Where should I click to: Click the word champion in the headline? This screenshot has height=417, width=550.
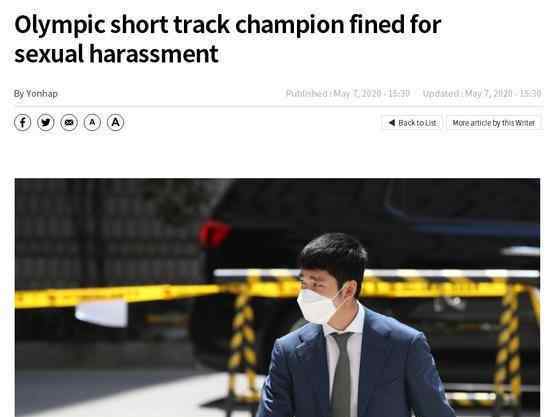click(x=289, y=26)
